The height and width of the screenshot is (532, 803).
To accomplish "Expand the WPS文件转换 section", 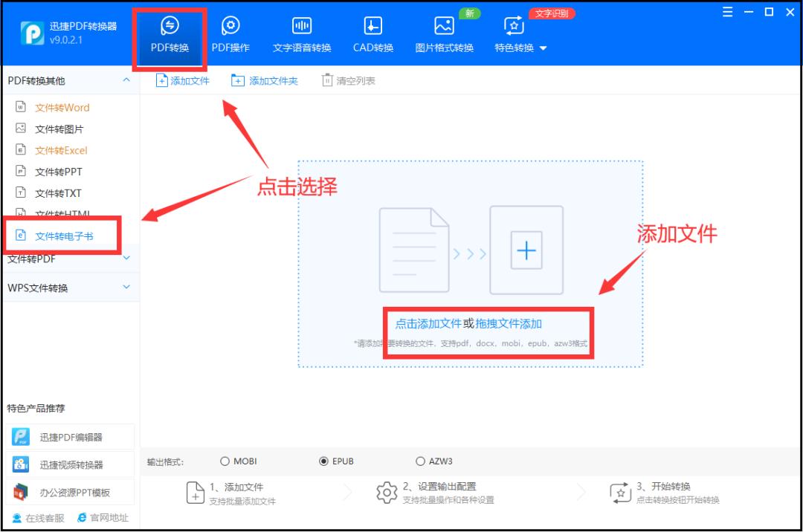I will click(71, 287).
